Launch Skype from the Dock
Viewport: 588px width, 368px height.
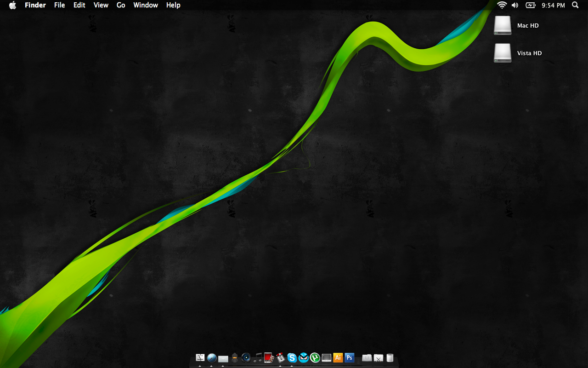(292, 357)
